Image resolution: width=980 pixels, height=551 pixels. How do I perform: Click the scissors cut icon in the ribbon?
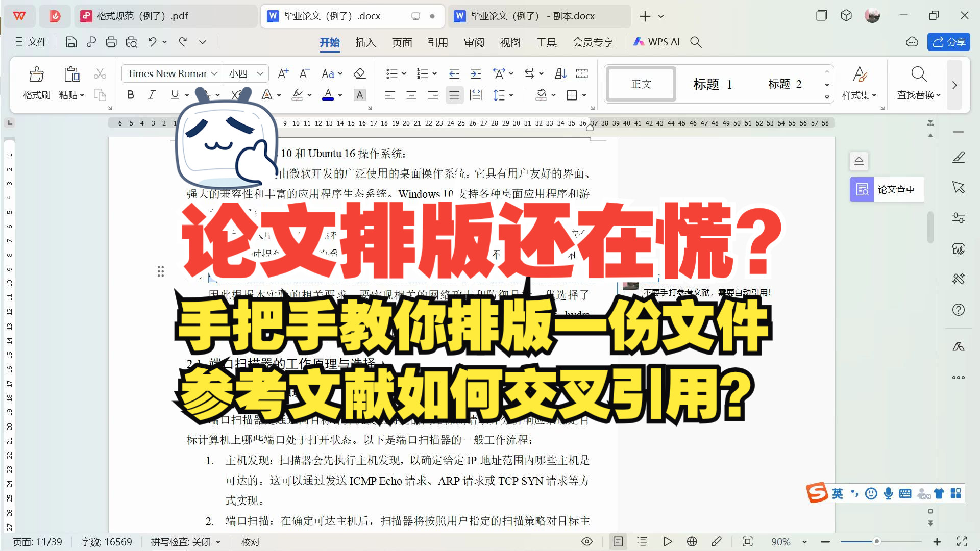[x=100, y=73]
